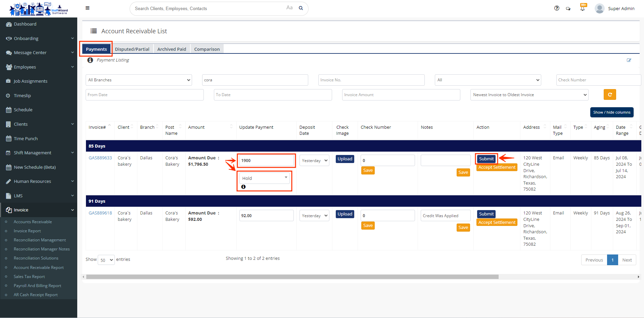Expand the Onboarding sidebar menu
The image size is (644, 318).
[39, 39]
